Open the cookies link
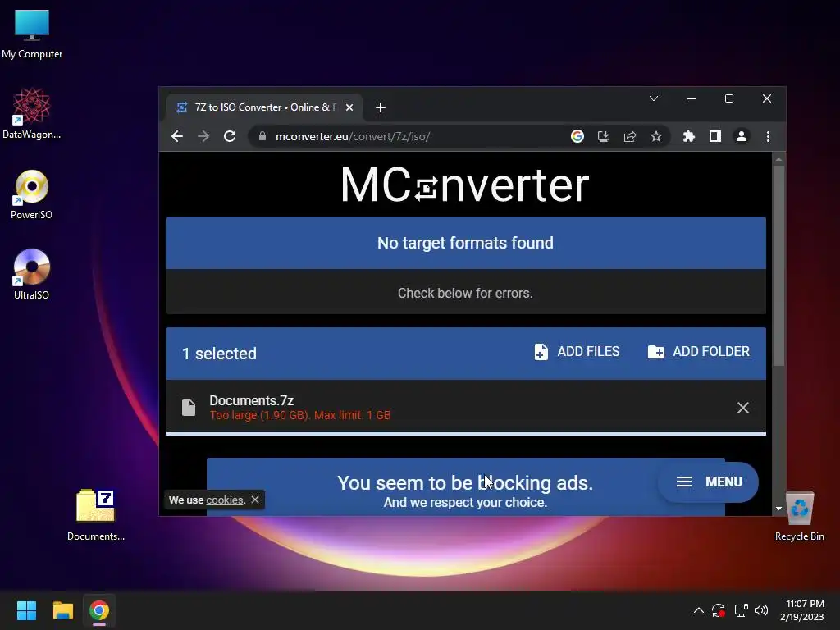Screen dimensions: 840x630 click(x=225, y=500)
